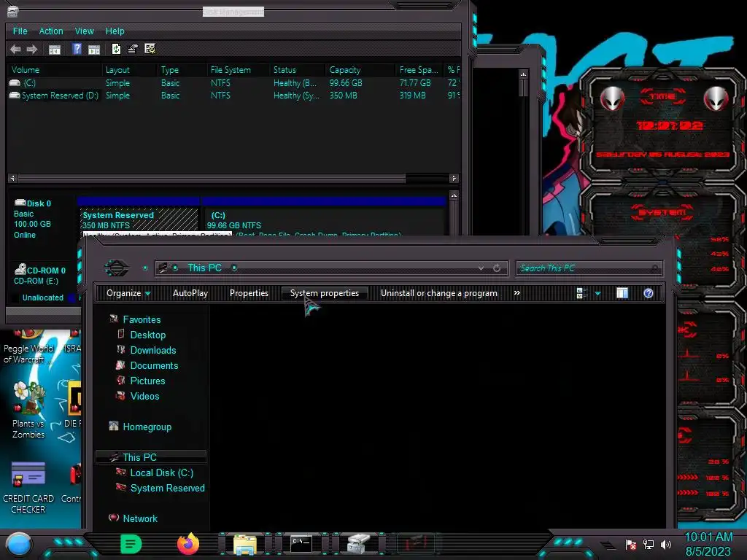This screenshot has height=560, width=747.
Task: Open System properties from command bar
Action: [325, 293]
